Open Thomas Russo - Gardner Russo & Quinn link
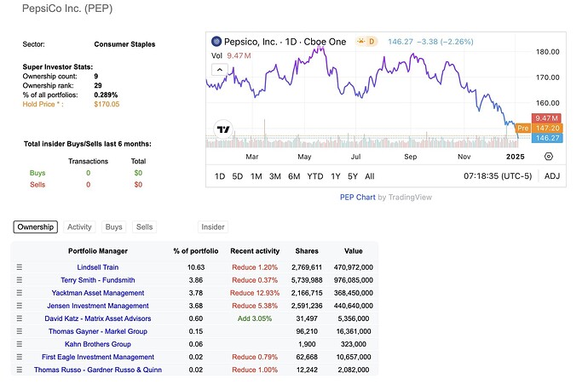This screenshot has width=588, height=390. [x=97, y=370]
